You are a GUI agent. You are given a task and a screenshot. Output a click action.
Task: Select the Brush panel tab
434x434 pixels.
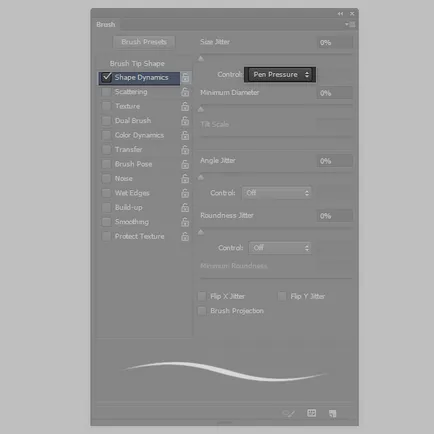(x=106, y=25)
